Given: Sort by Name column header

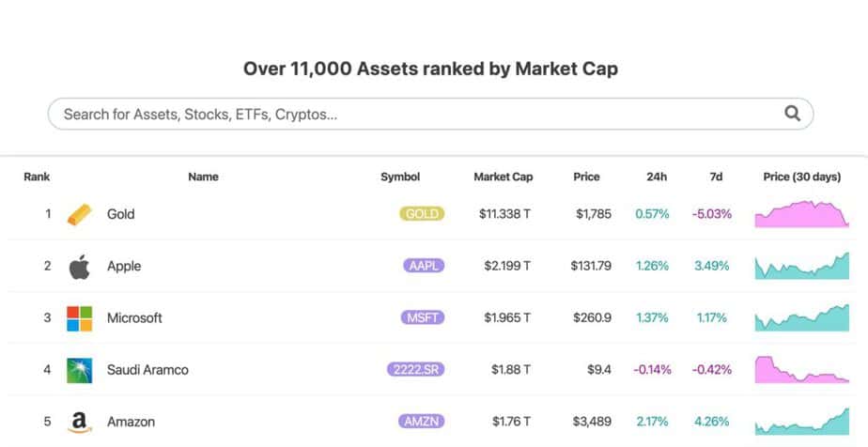Looking at the screenshot, I should point(203,177).
